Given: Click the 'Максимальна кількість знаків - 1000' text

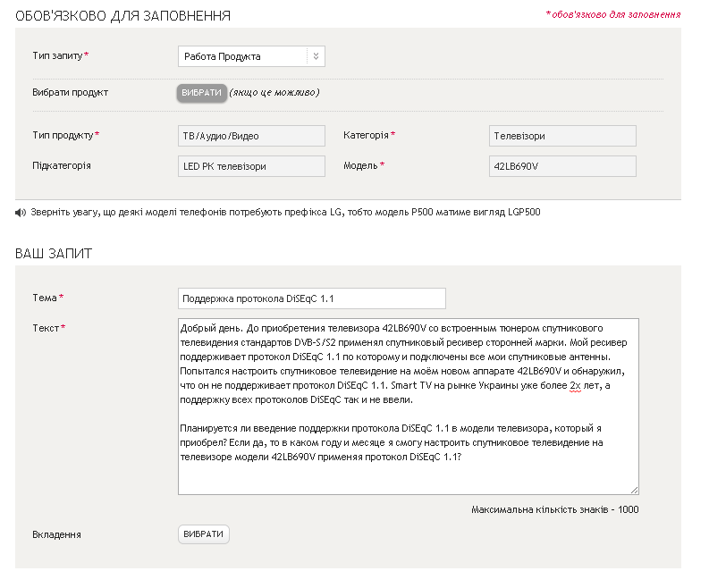Looking at the screenshot, I should tap(554, 510).
